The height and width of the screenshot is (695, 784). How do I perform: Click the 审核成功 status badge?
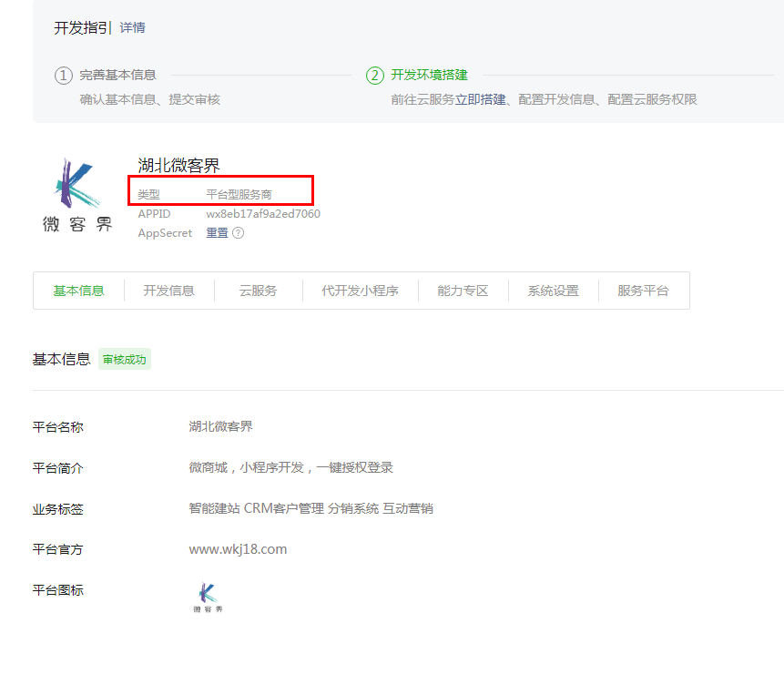tap(125, 360)
